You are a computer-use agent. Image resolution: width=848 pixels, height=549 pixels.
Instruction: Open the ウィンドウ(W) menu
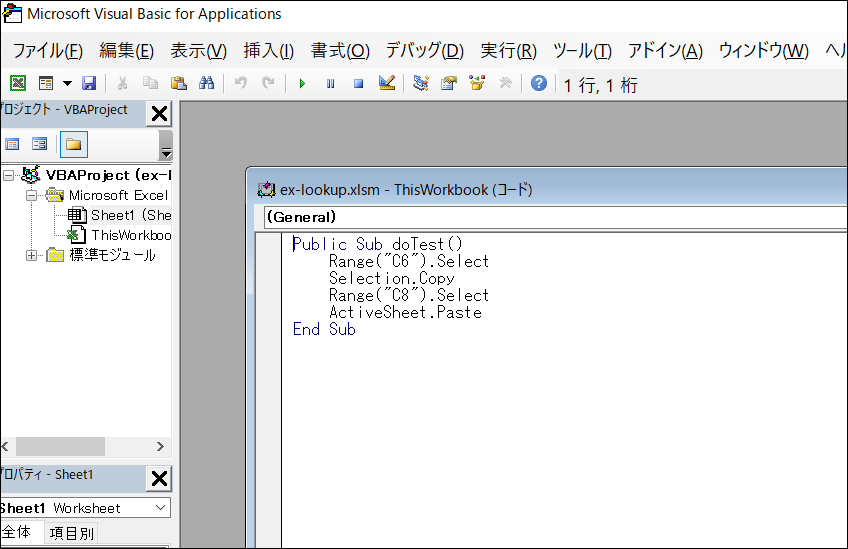[764, 51]
